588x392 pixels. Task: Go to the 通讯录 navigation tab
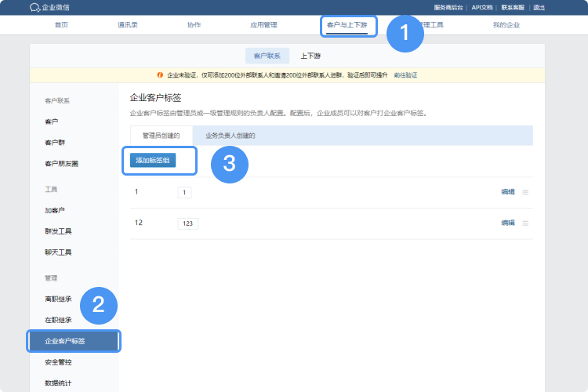coord(128,25)
